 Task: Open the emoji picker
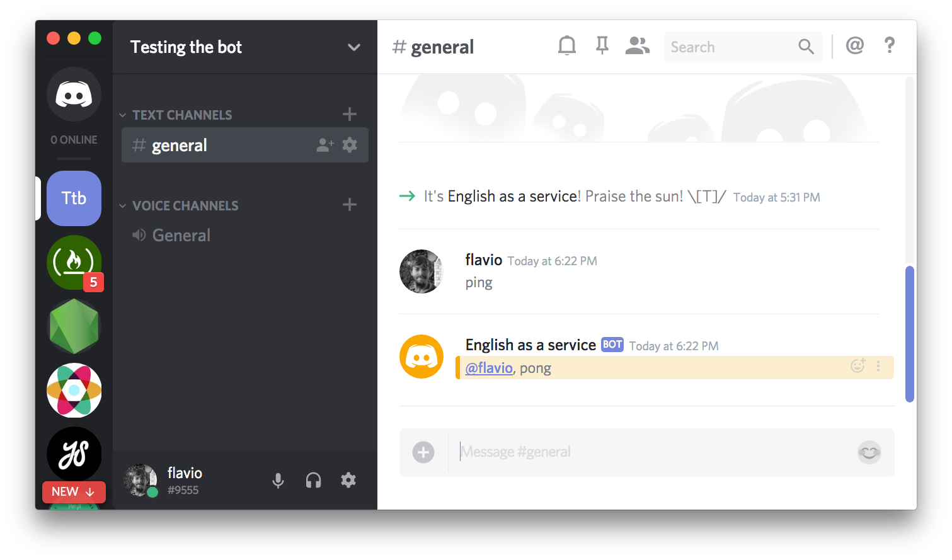[869, 452]
